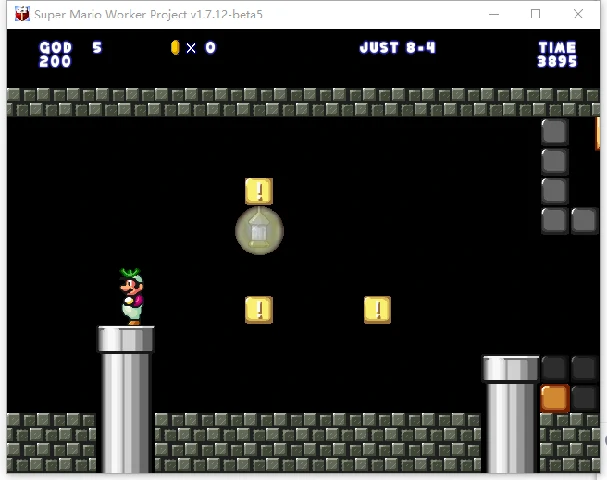
Task: Click the upper yellow exclamation block
Action: 259,191
